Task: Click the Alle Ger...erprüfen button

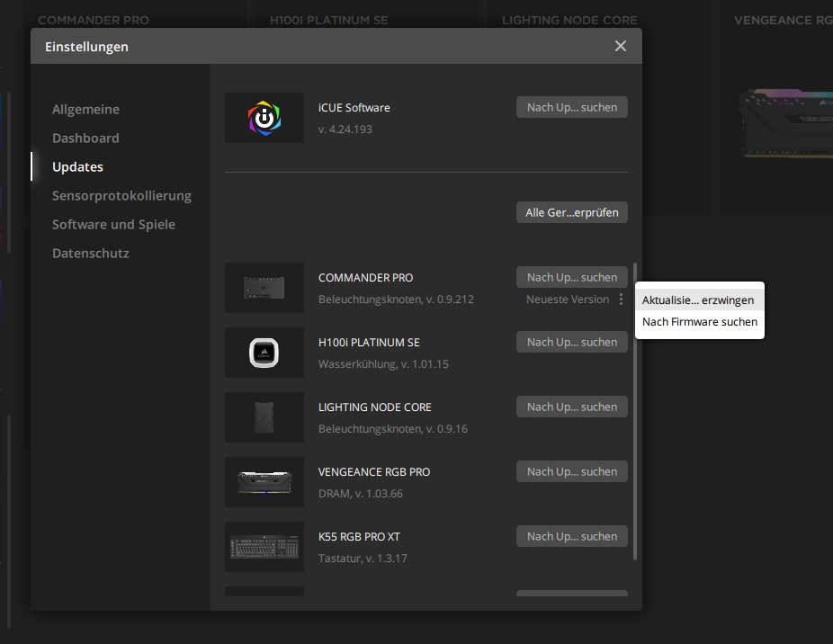Action: [x=571, y=212]
